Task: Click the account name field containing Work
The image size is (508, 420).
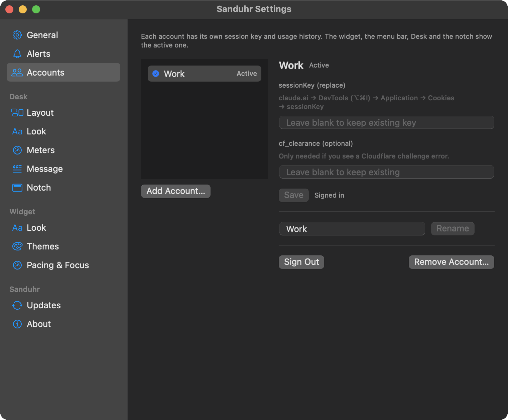Action: point(352,229)
